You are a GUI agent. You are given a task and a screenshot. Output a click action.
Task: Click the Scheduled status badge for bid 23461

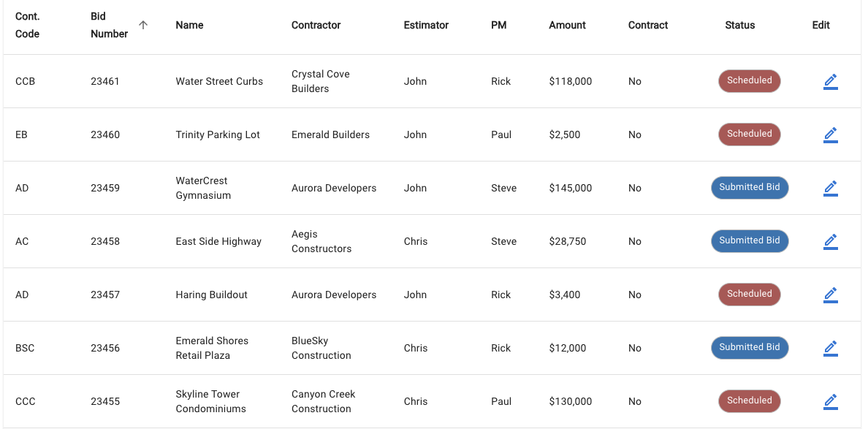(749, 81)
